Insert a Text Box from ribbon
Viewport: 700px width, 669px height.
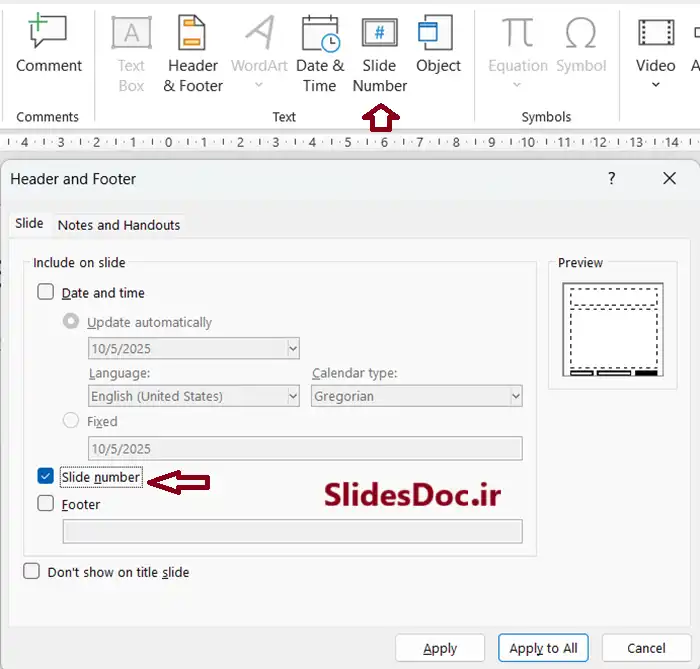point(131,35)
